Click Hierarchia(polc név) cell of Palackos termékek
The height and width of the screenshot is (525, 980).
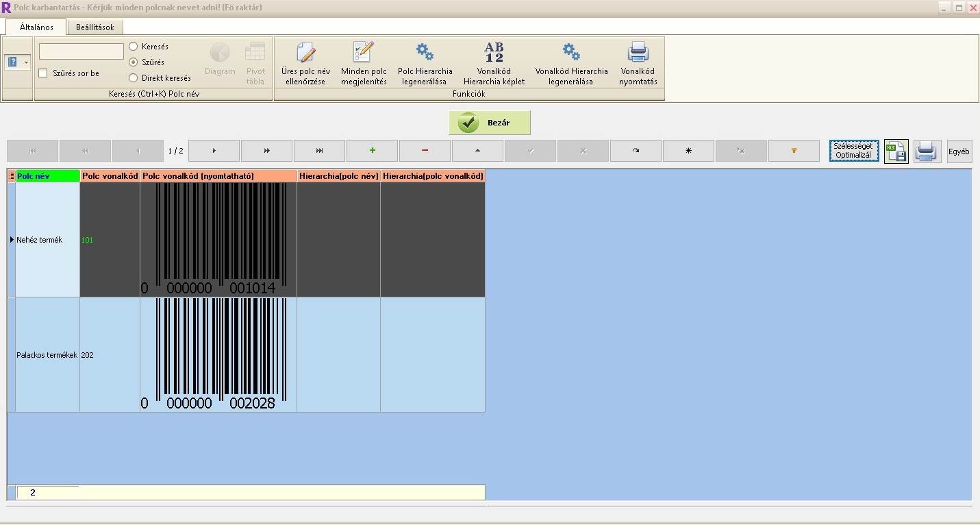pyautogui.click(x=339, y=355)
